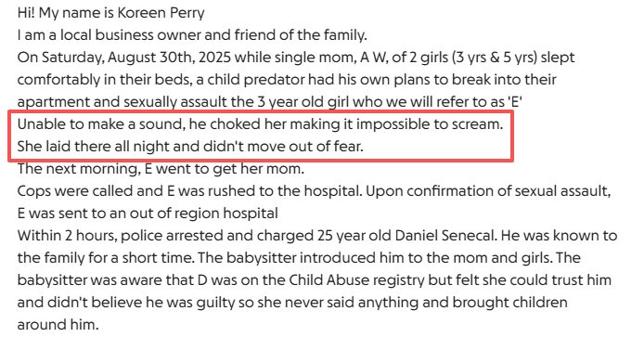Click the phrase 'The babysitter introduced him'

click(x=310, y=258)
